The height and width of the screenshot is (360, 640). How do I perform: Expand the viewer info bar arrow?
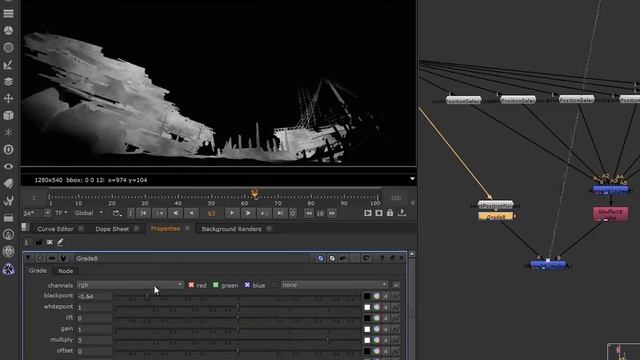[412, 179]
